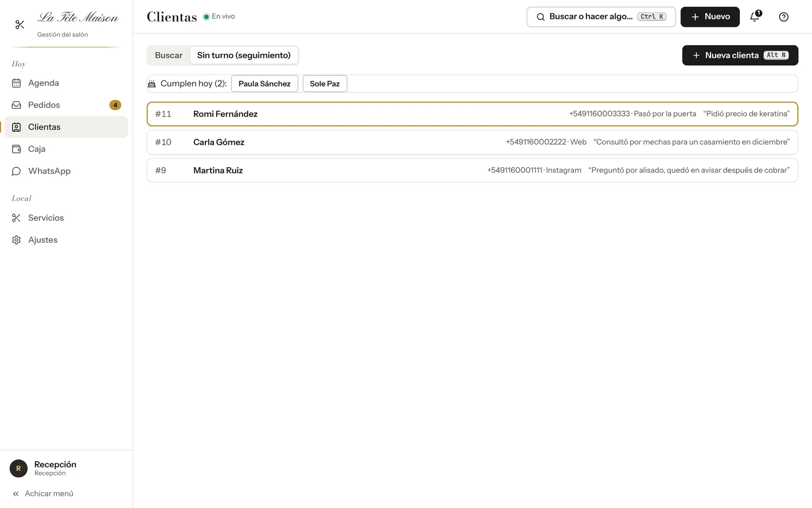This screenshot has width=812, height=508.
Task: Click the WhatsApp chat bubble icon
Action: pos(16,171)
